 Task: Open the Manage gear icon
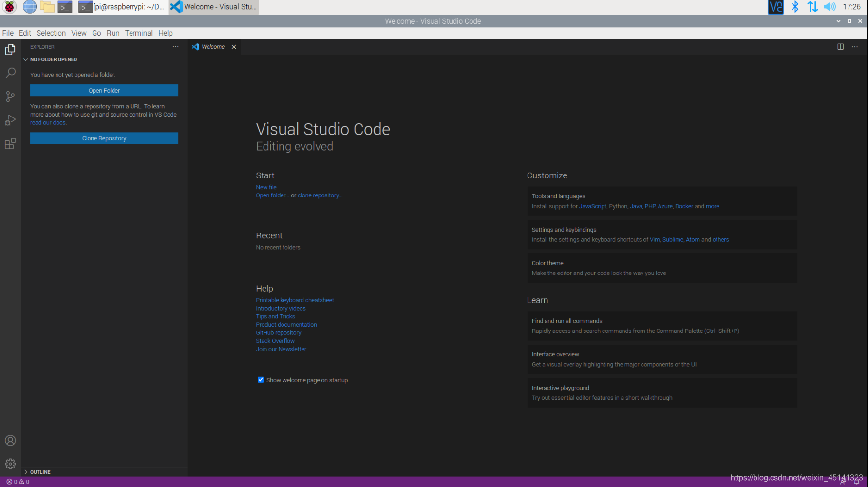pyautogui.click(x=10, y=464)
